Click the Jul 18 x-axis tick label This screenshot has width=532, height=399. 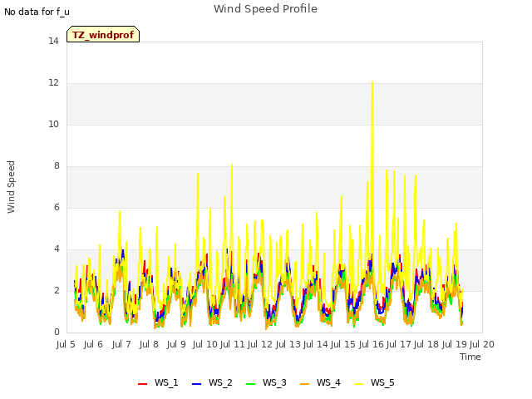tap(426, 344)
